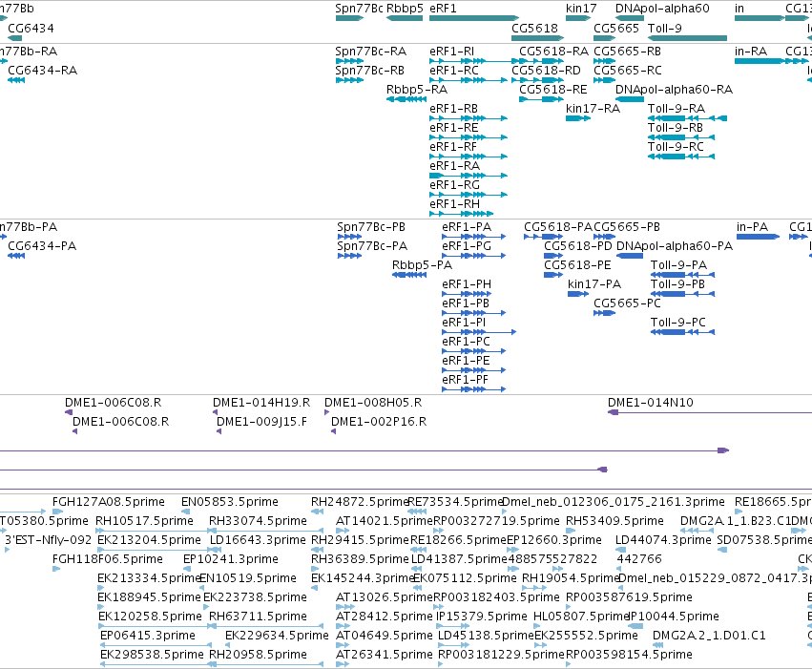Select the HL05807.5prime EST label
Screen dimensions: 812x669
click(580, 617)
